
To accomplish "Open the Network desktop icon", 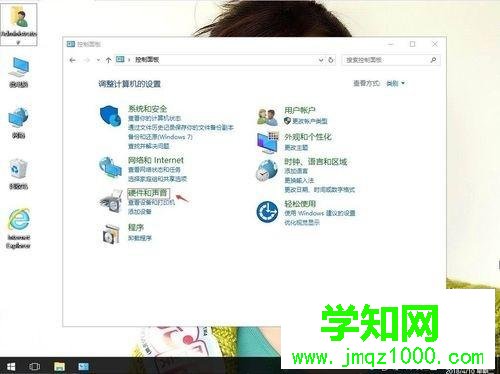I will [x=19, y=123].
